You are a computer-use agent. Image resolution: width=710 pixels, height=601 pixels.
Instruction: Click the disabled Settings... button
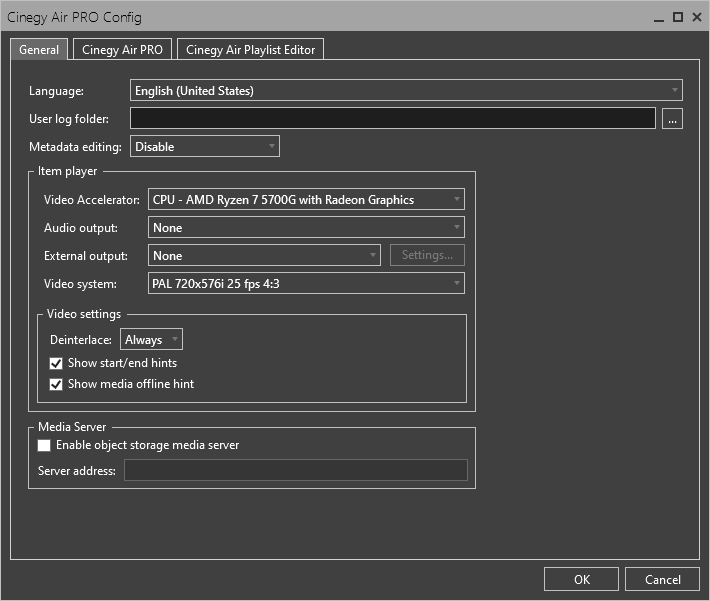[427, 255]
